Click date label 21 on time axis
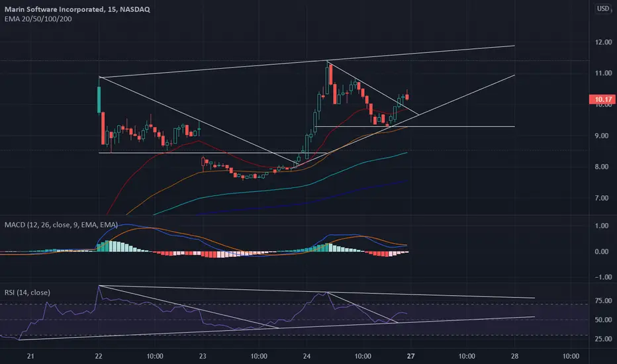Viewport: 617px width, 364px height. (x=30, y=357)
